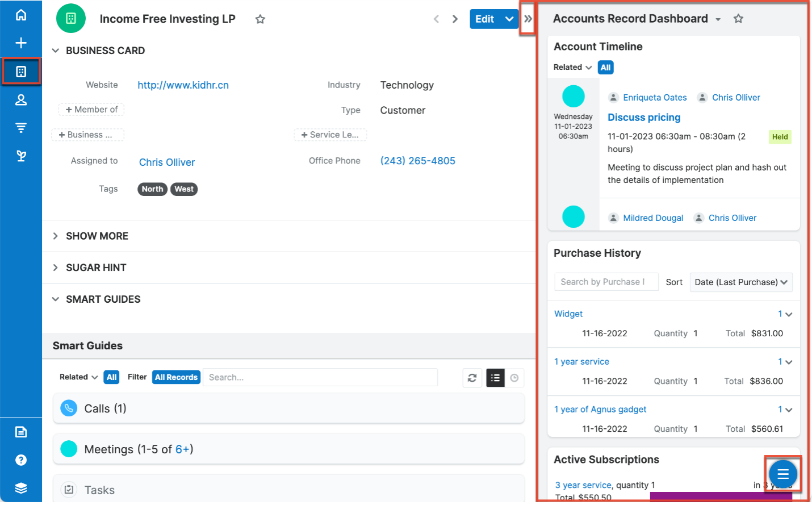
Task: Click the Discuss pricing meeting link
Action: pos(644,118)
